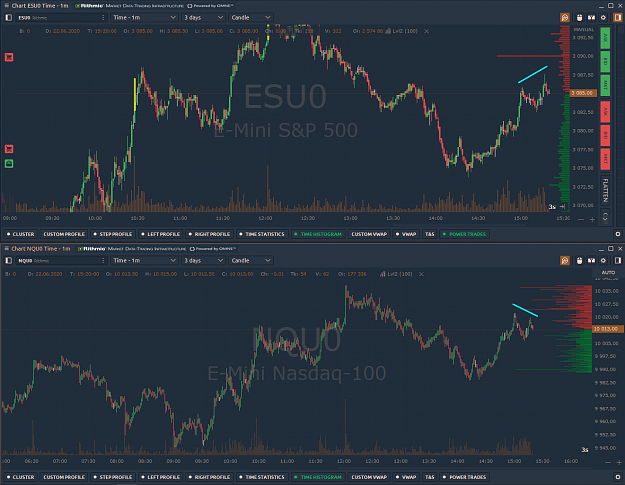Click the green MKT buy button
Viewport: 625px width, 485px height.
pyautogui.click(x=605, y=85)
